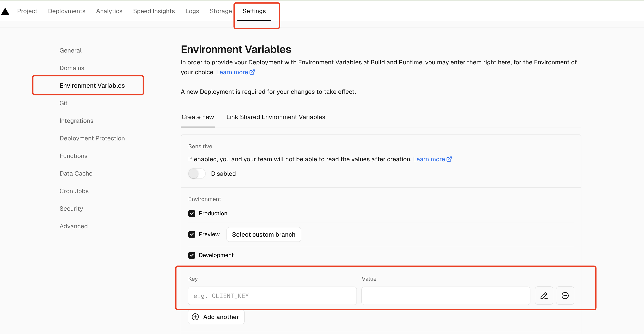Uncheck the Preview environment checkbox
The height and width of the screenshot is (334, 644).
pos(192,234)
